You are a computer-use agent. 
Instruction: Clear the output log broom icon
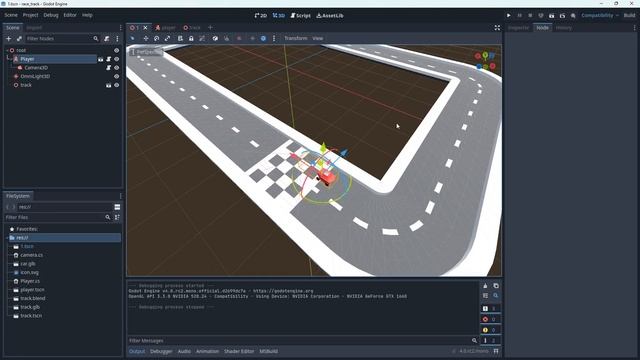coord(485,286)
